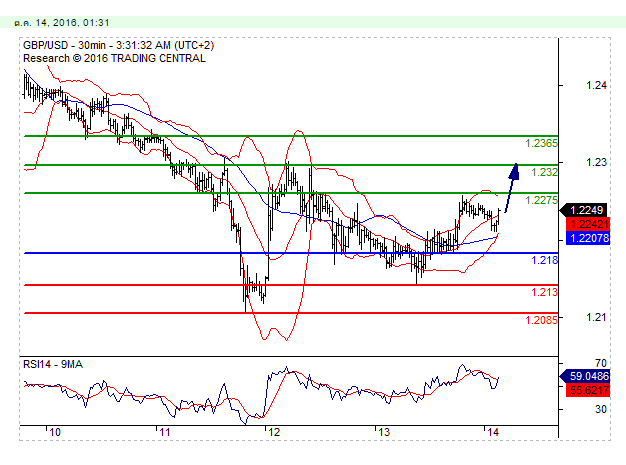Select the blue 1.22078 moving average tag
This screenshot has height=465, width=626.
588,238
